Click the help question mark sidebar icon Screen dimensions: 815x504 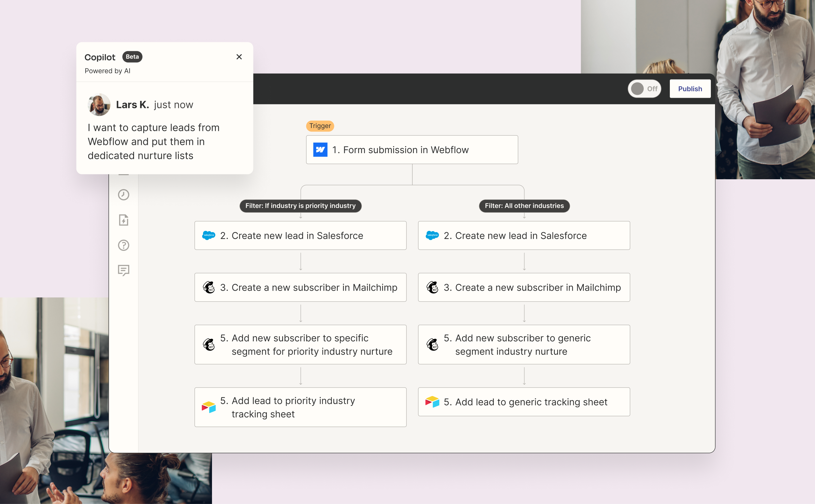click(x=123, y=245)
